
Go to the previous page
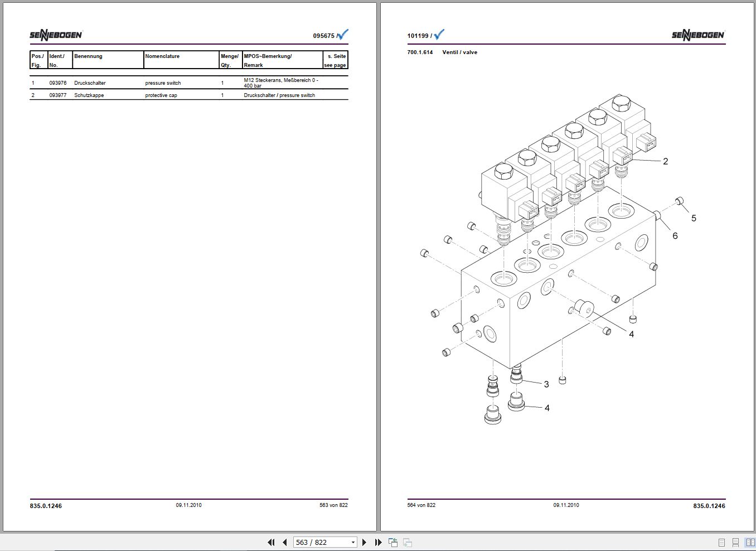pyautogui.click(x=284, y=542)
